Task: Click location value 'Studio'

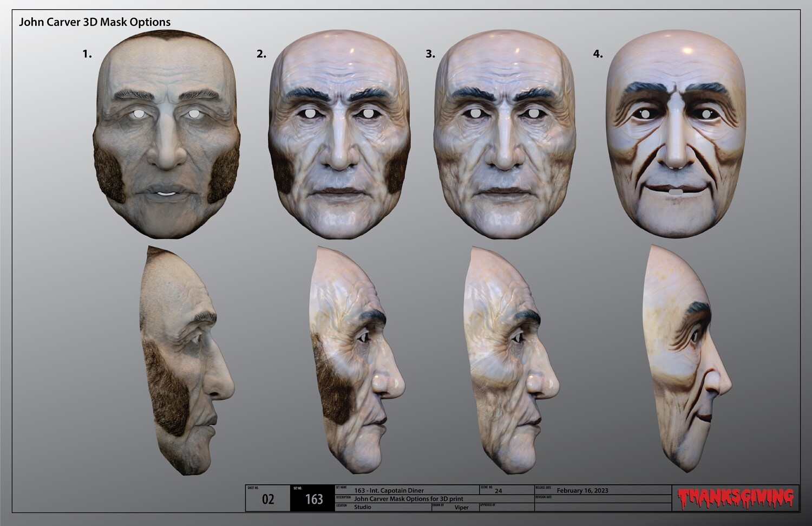Action: coord(363,508)
